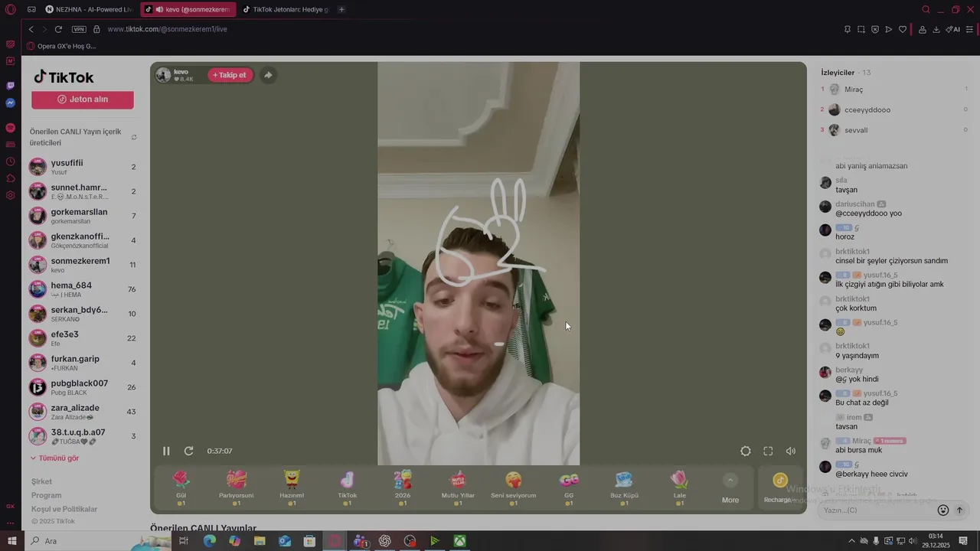Send the TikTok gift
This screenshot has height=551, width=980.
(x=348, y=487)
